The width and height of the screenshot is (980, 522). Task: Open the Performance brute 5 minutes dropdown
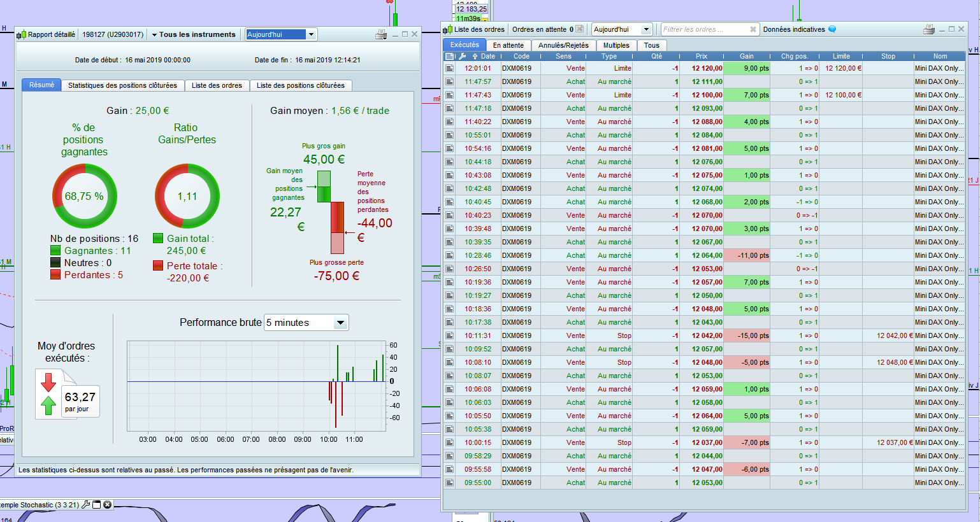coord(306,323)
